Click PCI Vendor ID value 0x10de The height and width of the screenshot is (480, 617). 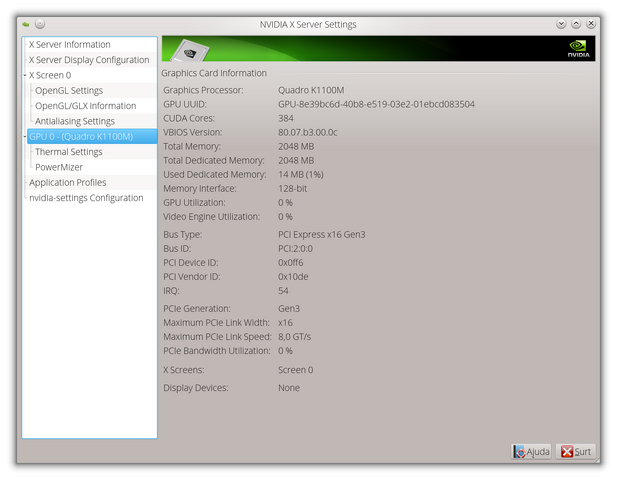pyautogui.click(x=293, y=277)
